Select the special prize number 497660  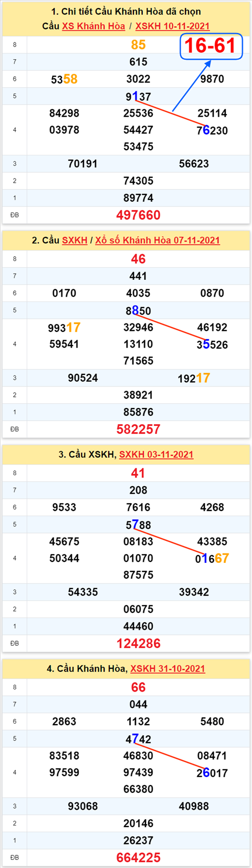pos(139,215)
